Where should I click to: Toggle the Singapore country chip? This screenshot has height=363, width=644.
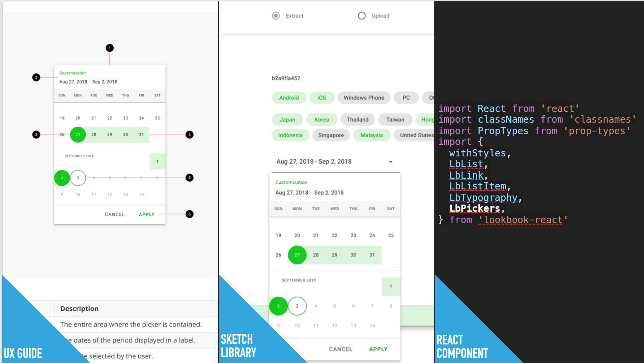(331, 135)
